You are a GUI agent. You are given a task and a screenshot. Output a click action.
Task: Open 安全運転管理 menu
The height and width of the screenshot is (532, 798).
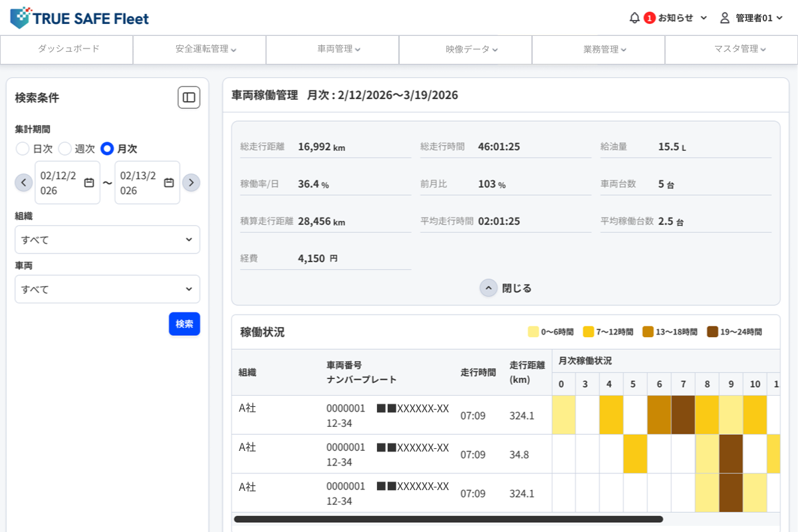[199, 49]
